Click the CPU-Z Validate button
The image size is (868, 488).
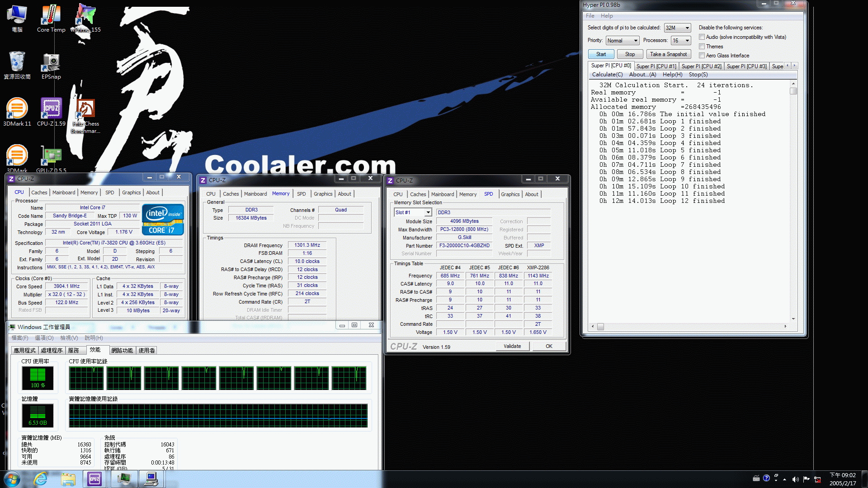[512, 347]
